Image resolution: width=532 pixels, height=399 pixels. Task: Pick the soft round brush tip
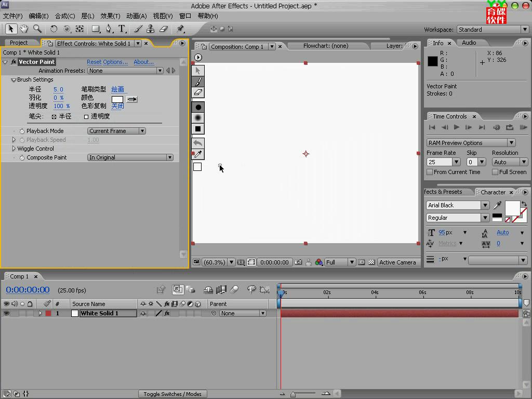(x=198, y=118)
